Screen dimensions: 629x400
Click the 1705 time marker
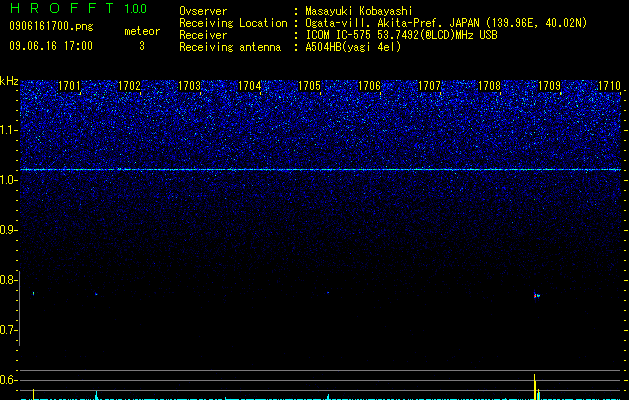point(310,86)
